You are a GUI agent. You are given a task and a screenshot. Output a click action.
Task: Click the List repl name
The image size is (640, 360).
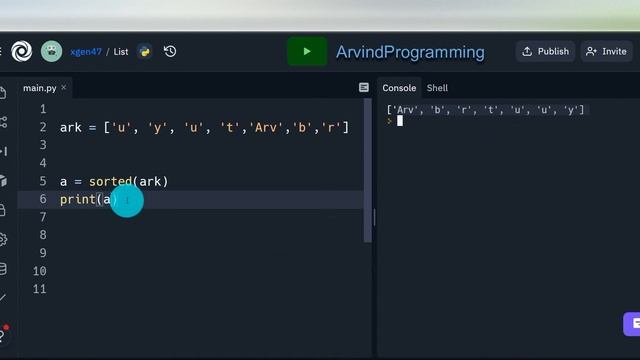(121, 52)
